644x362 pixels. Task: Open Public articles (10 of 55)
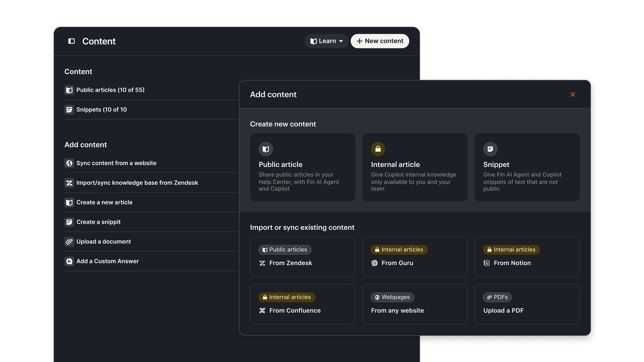tap(110, 90)
